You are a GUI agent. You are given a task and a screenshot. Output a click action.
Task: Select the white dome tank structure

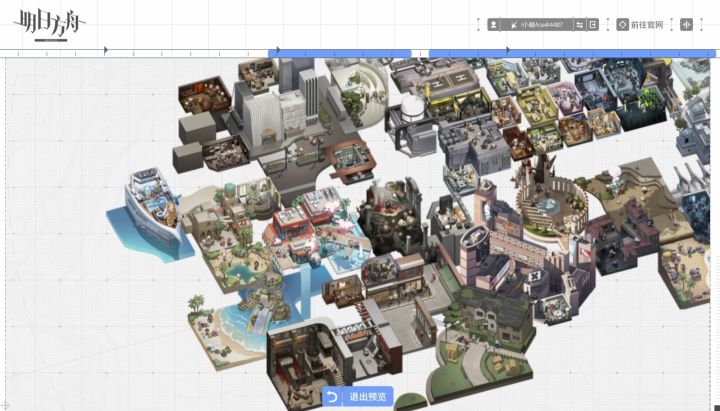[412, 108]
